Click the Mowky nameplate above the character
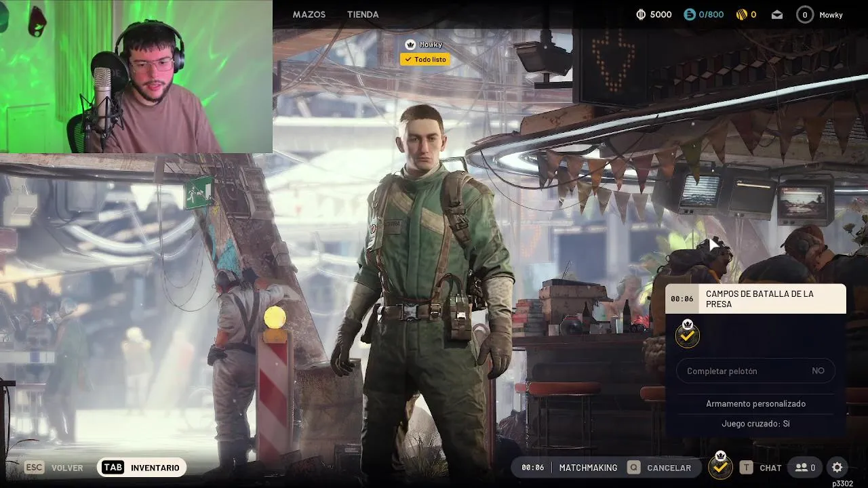868x488 pixels. pyautogui.click(x=431, y=45)
